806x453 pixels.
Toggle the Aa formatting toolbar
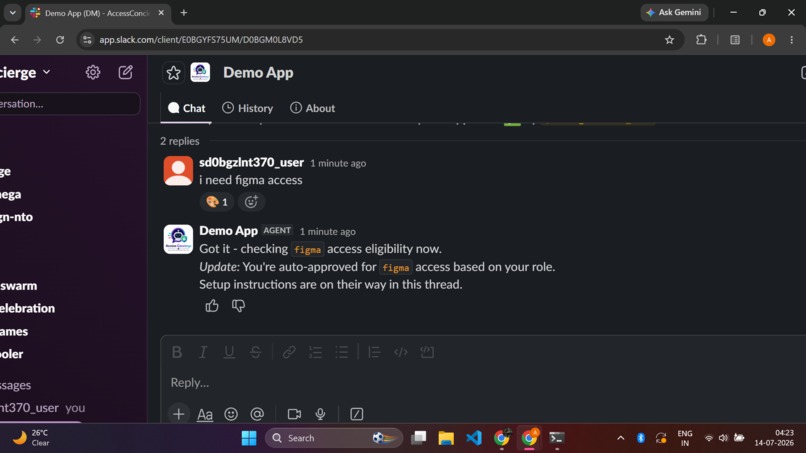click(x=205, y=414)
